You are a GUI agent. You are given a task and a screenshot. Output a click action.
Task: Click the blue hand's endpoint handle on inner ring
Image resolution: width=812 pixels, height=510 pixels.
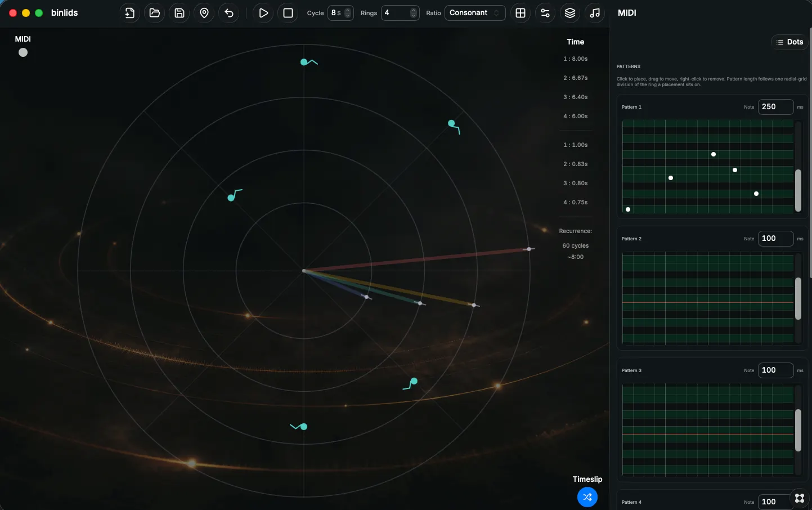pyautogui.click(x=367, y=297)
